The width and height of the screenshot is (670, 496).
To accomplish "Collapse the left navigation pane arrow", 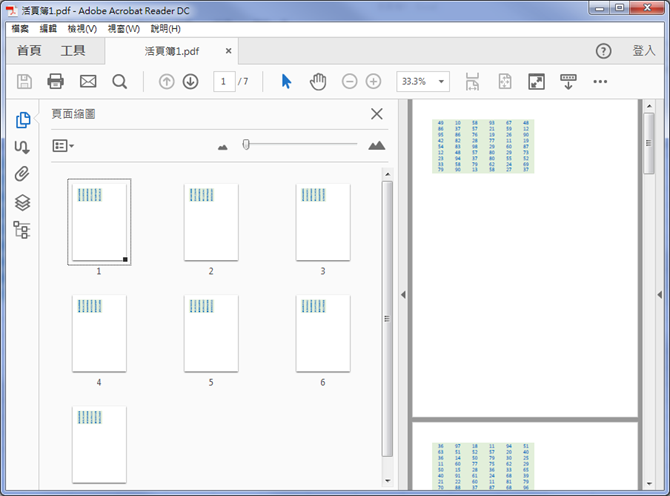I will (403, 295).
